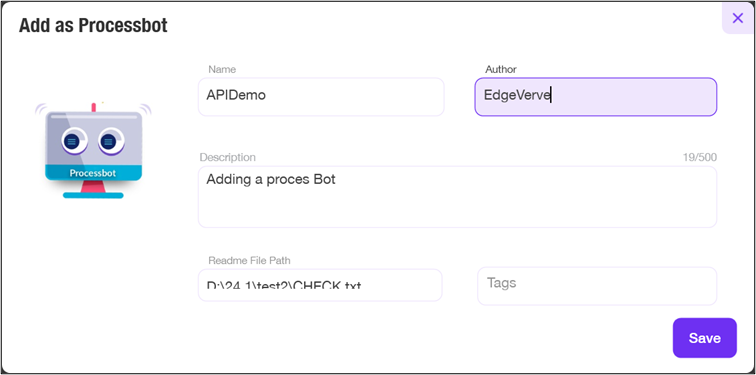756x375 pixels.
Task: Select the Readme File Path field
Action: tap(320, 285)
